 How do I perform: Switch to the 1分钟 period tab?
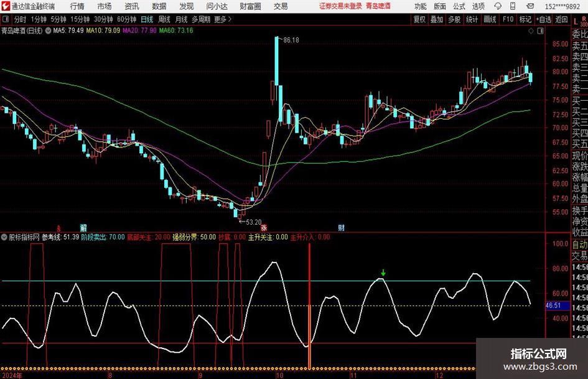(x=39, y=19)
